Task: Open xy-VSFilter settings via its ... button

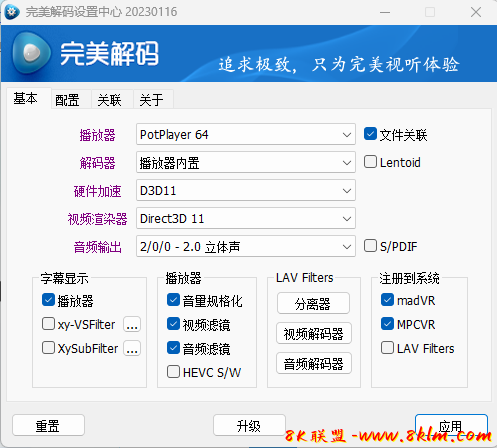Action: [132, 324]
